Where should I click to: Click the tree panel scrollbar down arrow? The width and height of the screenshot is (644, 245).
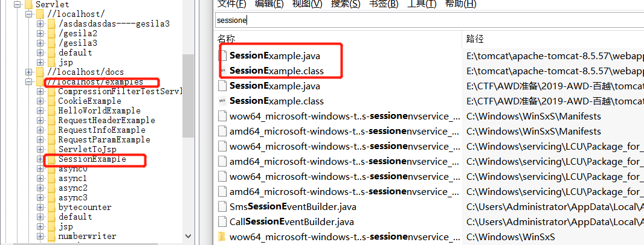(188, 236)
